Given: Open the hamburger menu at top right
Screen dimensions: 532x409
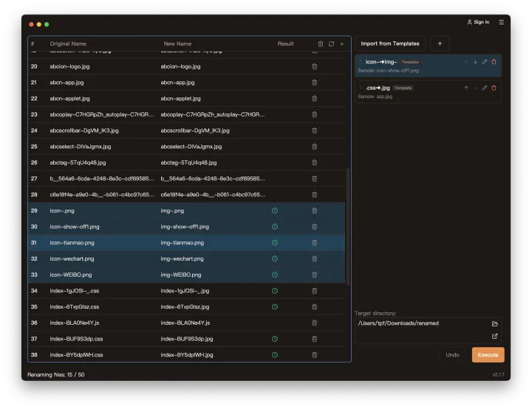Looking at the screenshot, I should tap(502, 22).
